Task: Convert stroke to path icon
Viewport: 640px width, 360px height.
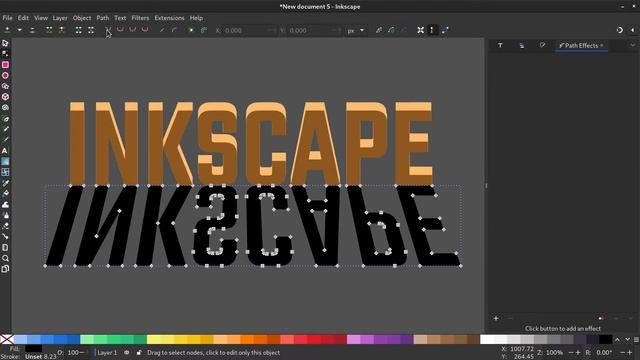Action: (204, 30)
